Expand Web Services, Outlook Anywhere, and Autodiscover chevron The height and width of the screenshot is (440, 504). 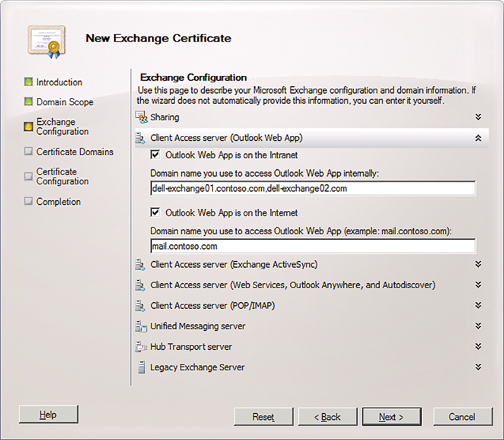tap(478, 285)
